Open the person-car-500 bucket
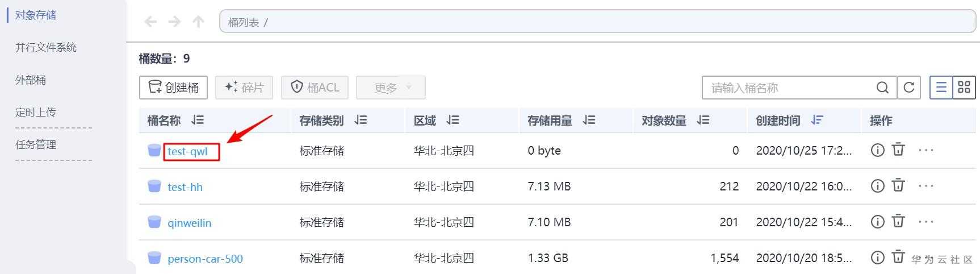The width and height of the screenshot is (980, 274). 205,259
